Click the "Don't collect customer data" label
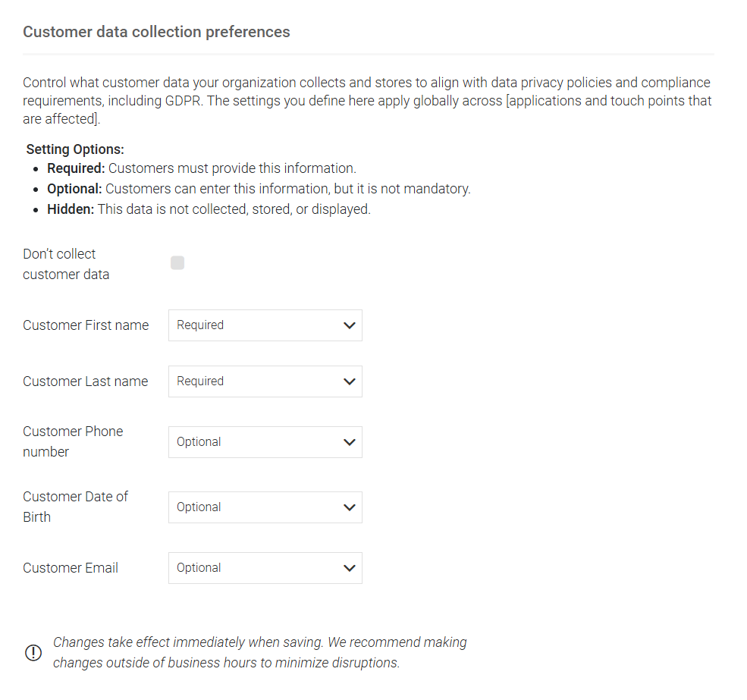 click(66, 264)
